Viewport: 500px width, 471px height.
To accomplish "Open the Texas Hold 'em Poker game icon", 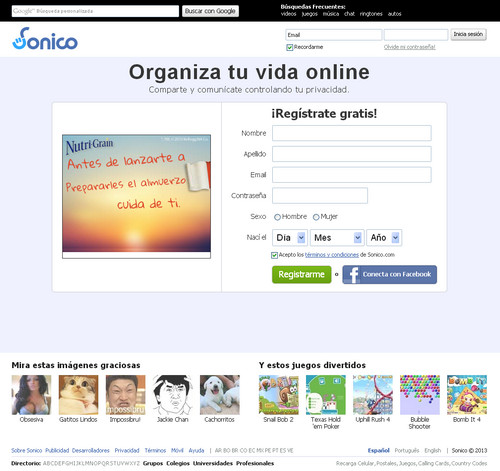I will [326, 395].
